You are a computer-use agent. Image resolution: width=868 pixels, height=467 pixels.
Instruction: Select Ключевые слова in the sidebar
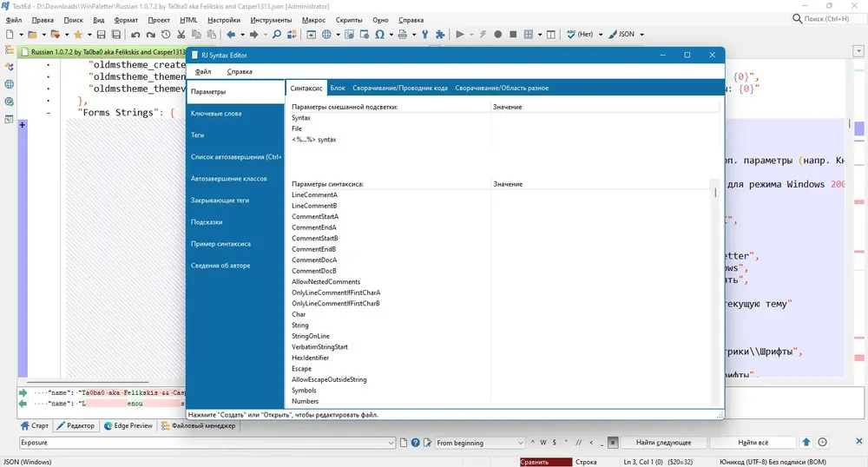click(x=216, y=114)
